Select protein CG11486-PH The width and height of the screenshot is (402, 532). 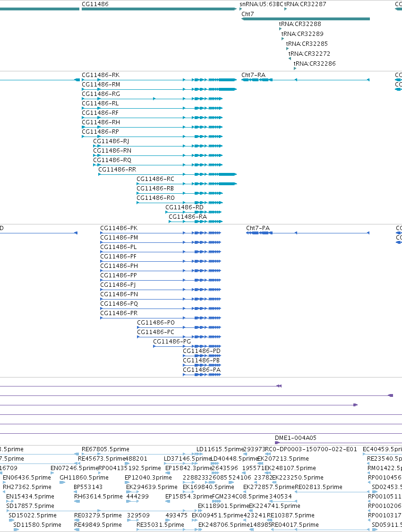click(x=119, y=266)
